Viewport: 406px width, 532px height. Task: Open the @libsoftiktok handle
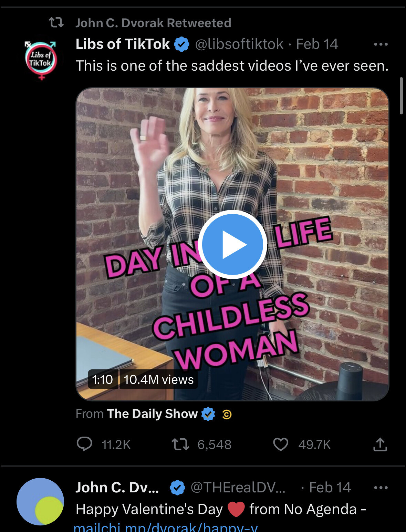tap(239, 44)
